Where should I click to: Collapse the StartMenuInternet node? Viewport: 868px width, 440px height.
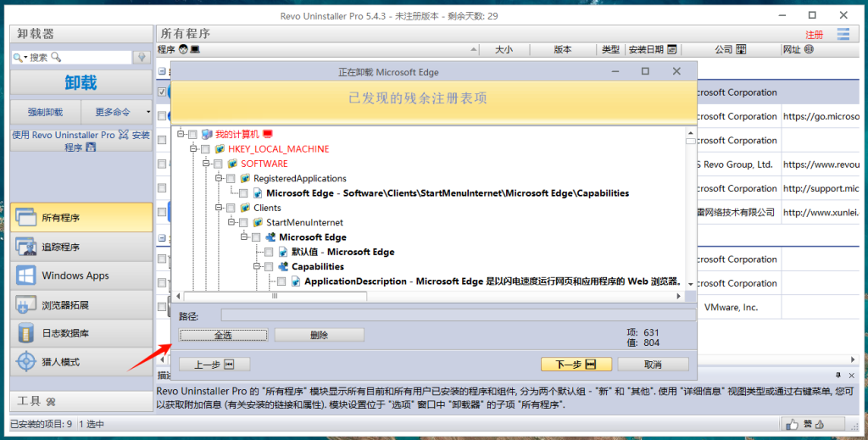(231, 222)
